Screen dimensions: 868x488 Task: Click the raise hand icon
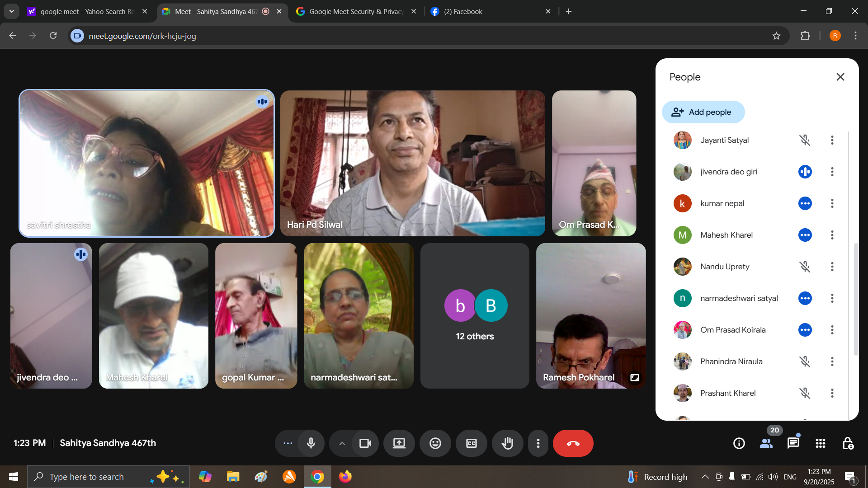pos(507,443)
